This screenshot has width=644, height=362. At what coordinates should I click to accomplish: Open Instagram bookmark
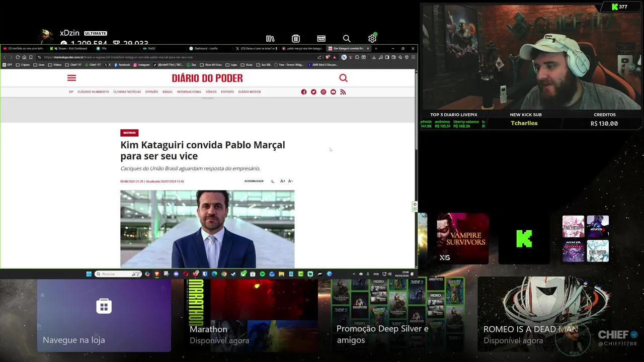[x=142, y=65]
